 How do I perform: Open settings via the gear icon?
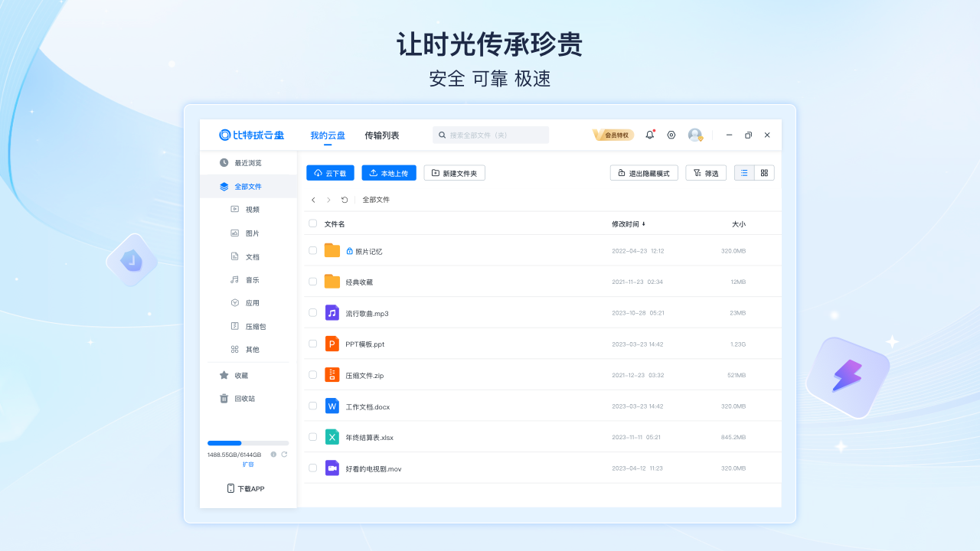[671, 135]
